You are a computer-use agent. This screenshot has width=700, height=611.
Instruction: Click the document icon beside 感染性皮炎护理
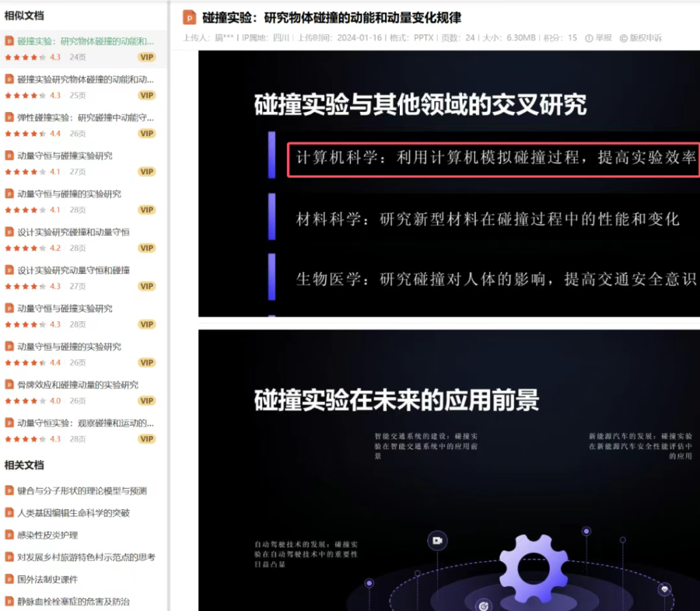click(9, 534)
